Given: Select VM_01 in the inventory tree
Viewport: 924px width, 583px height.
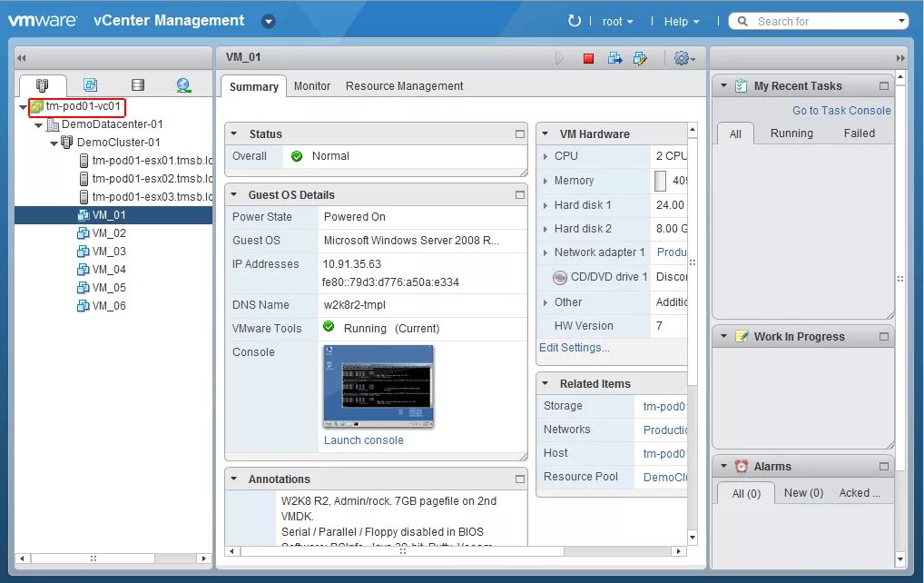Looking at the screenshot, I should point(109,215).
